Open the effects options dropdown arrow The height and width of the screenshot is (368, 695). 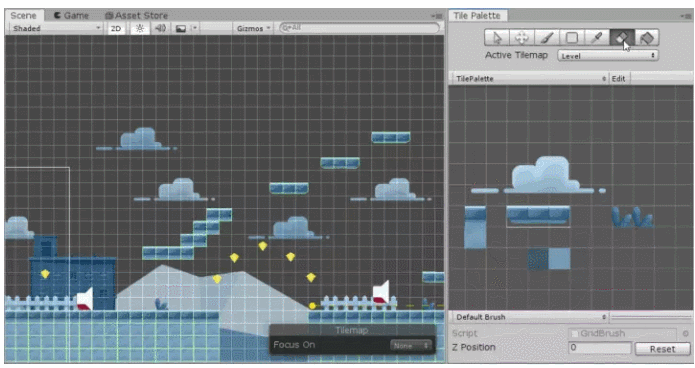pos(195,28)
